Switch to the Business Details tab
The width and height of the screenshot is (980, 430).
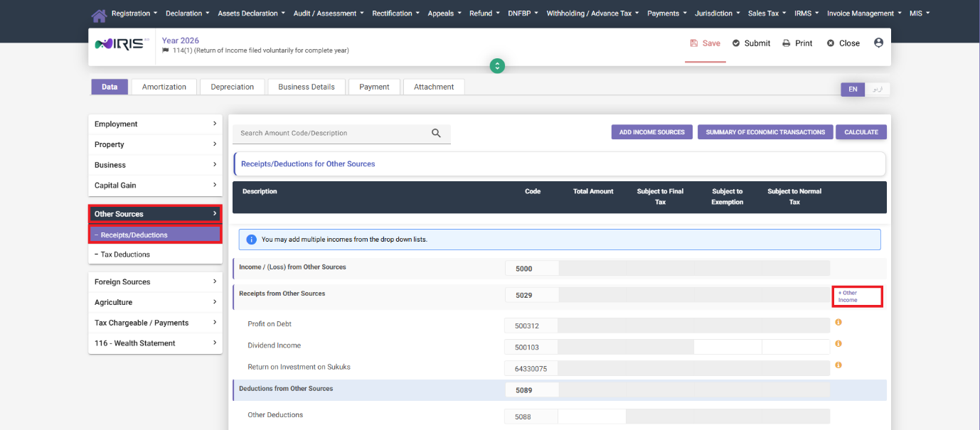pyautogui.click(x=307, y=87)
